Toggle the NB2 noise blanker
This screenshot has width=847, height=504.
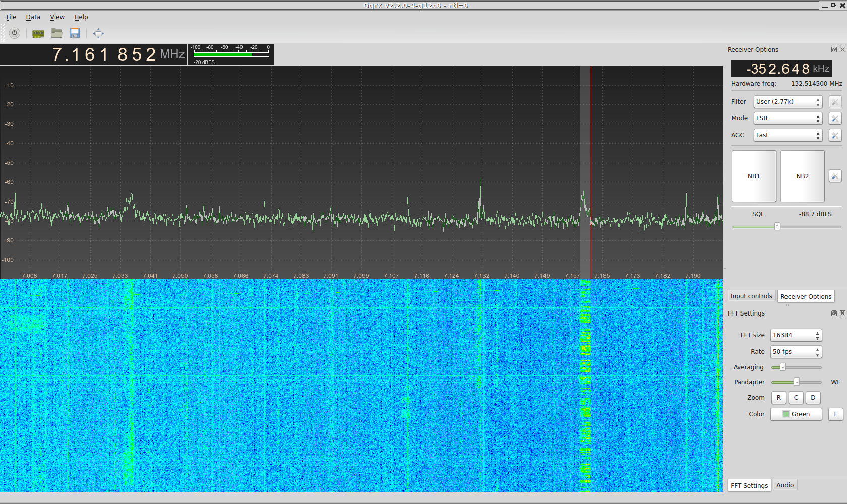[802, 176]
